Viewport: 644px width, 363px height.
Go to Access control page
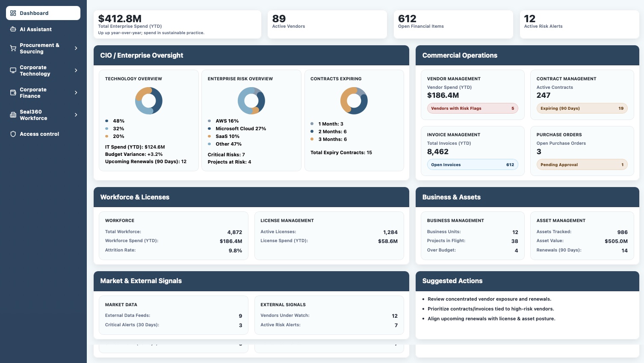[x=43, y=134]
